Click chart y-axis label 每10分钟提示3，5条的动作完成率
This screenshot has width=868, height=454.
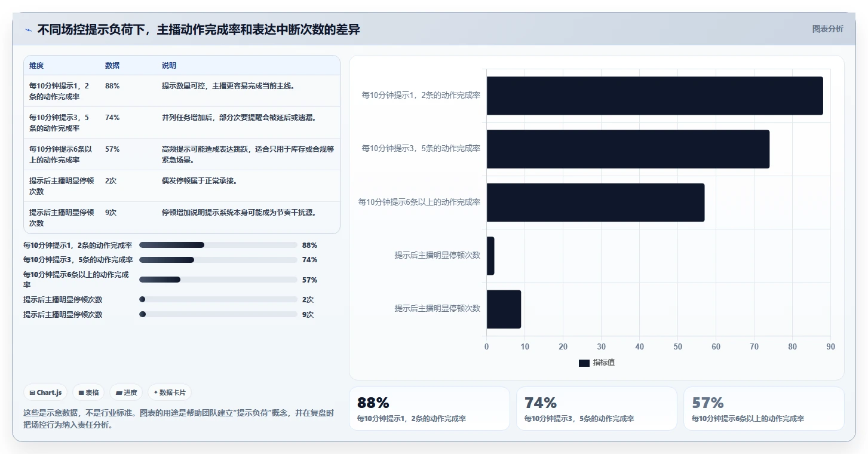(421, 149)
